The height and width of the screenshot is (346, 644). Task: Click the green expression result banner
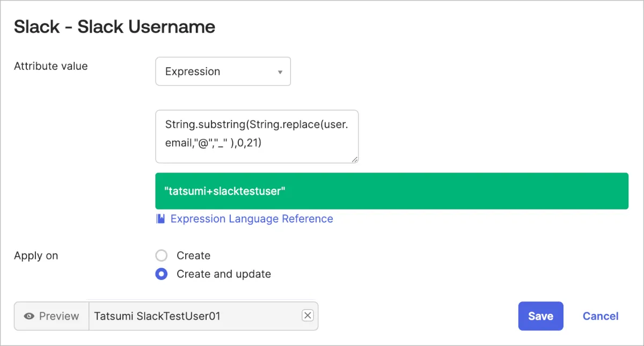coord(392,191)
